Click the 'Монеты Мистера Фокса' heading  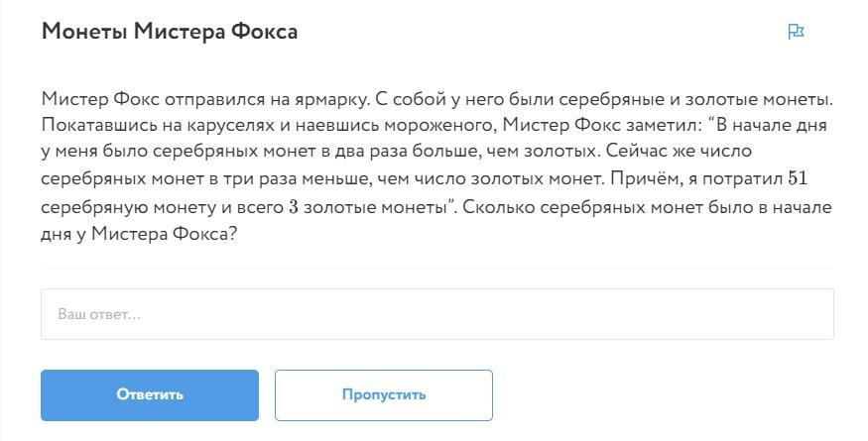(170, 32)
